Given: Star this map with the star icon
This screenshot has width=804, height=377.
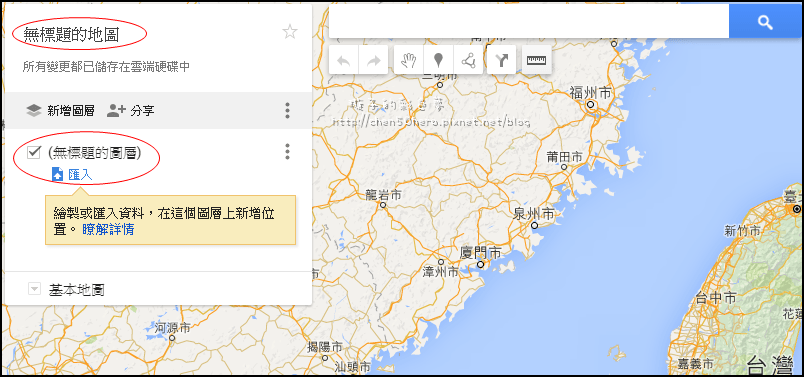Looking at the screenshot, I should tap(290, 33).
